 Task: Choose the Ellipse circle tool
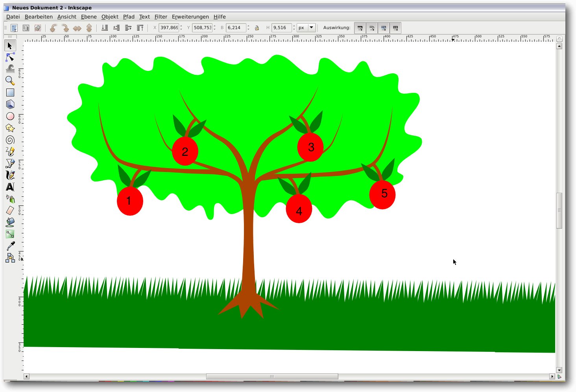10,116
